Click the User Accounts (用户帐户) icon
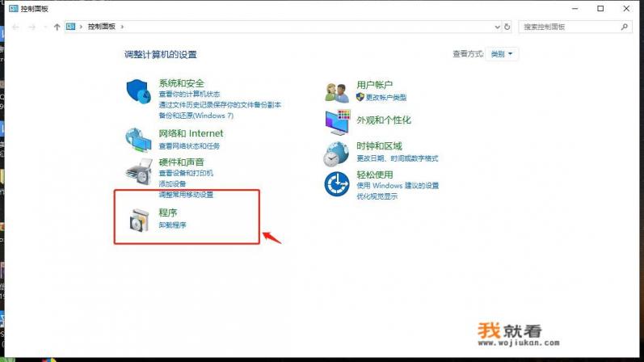 (336, 91)
